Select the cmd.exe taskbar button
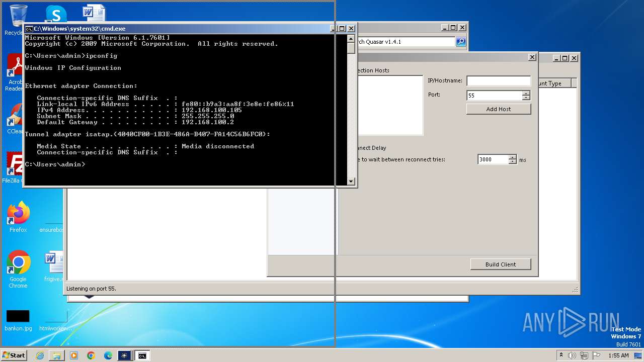The height and width of the screenshot is (362, 644). click(142, 355)
